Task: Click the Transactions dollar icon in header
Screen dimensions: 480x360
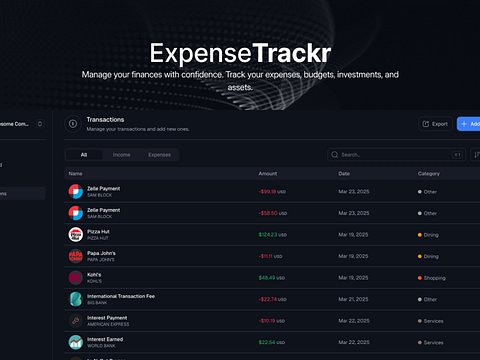Action: click(73, 124)
